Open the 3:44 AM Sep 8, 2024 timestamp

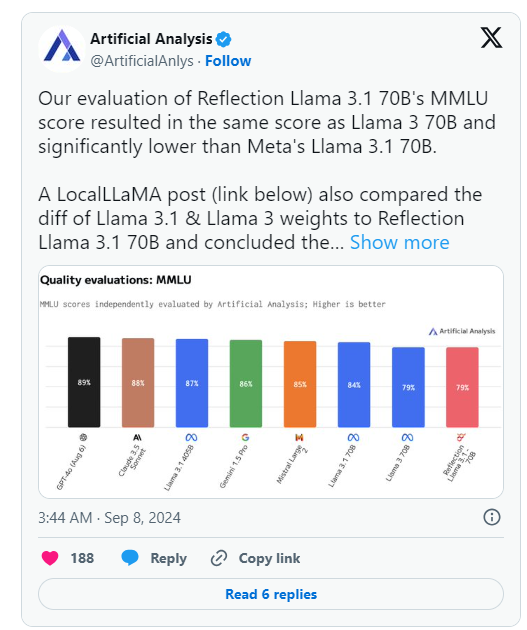tap(109, 518)
